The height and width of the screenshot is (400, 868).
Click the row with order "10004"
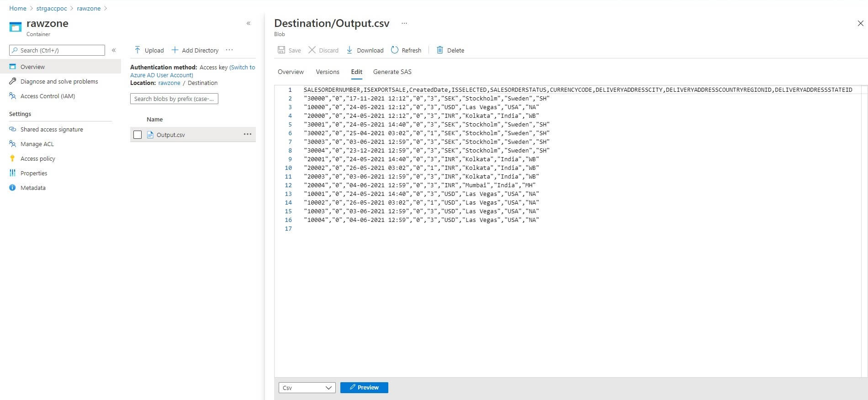tap(421, 220)
